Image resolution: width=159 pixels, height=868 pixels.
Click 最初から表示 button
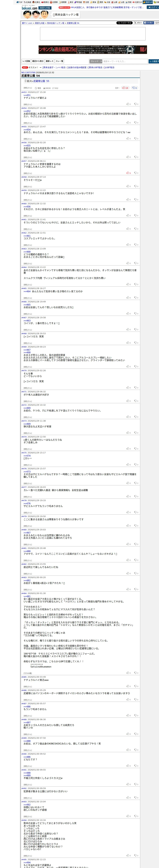[38, 61]
